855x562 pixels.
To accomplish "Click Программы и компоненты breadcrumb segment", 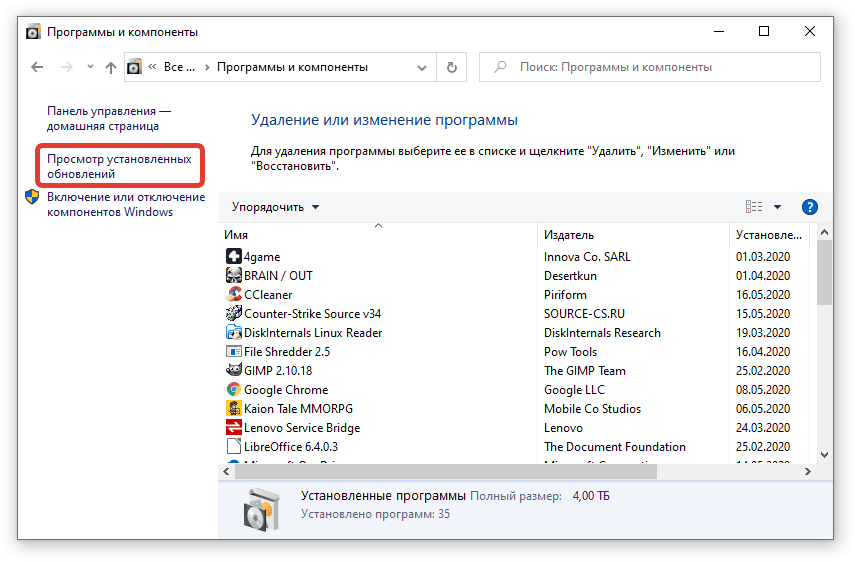I will pos(292,67).
